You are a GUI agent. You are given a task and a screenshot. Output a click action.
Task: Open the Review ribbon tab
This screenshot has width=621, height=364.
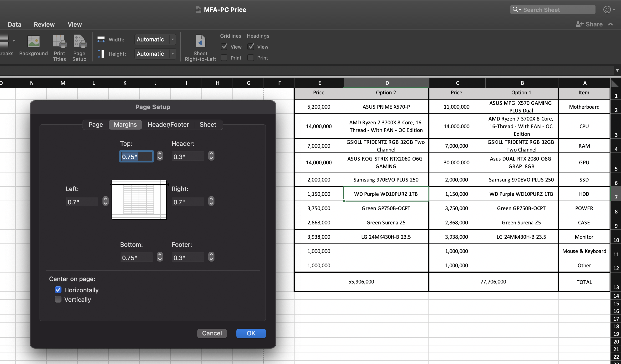click(44, 24)
